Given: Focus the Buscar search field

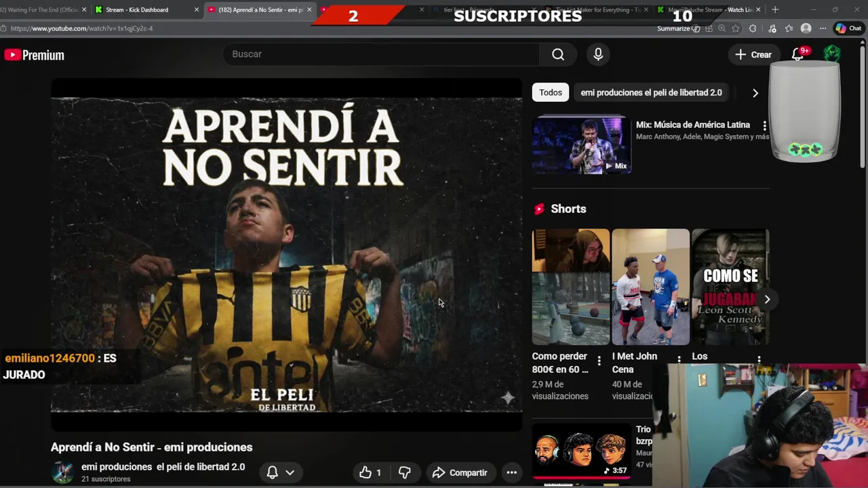Looking at the screenshot, I should coord(382,54).
